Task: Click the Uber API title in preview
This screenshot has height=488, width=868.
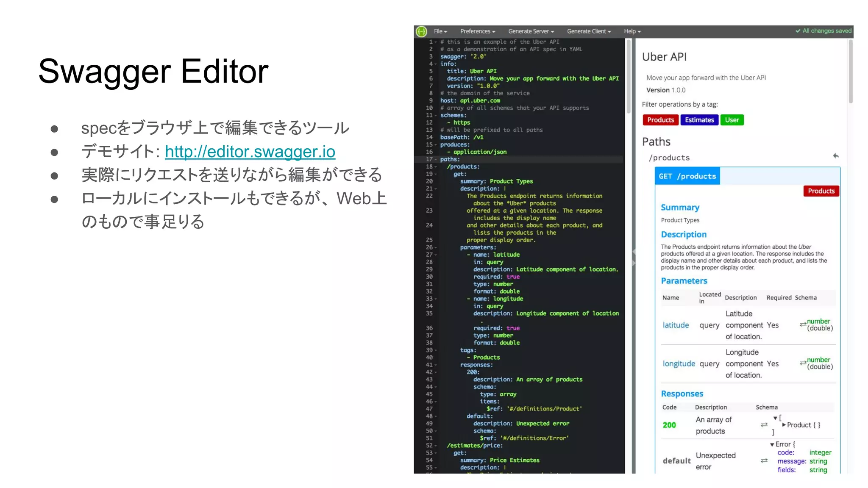Action: (x=664, y=57)
